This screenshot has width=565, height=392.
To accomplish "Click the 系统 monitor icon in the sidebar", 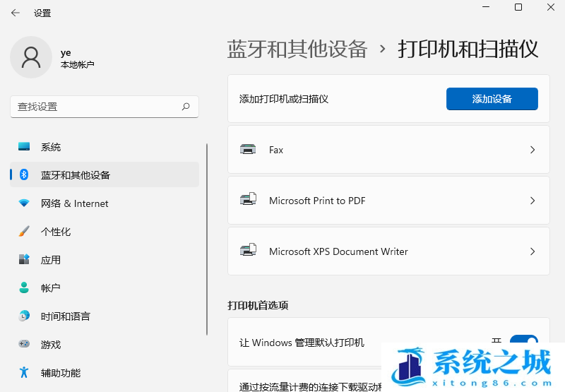I will point(25,147).
